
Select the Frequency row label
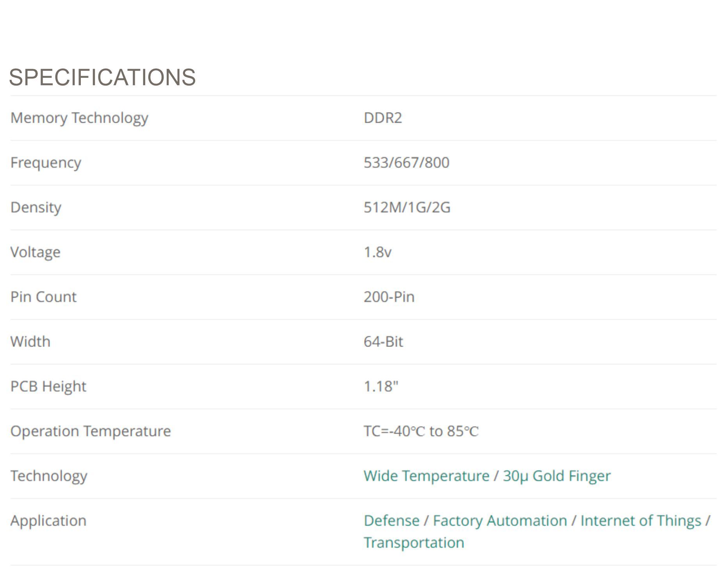[x=46, y=163]
